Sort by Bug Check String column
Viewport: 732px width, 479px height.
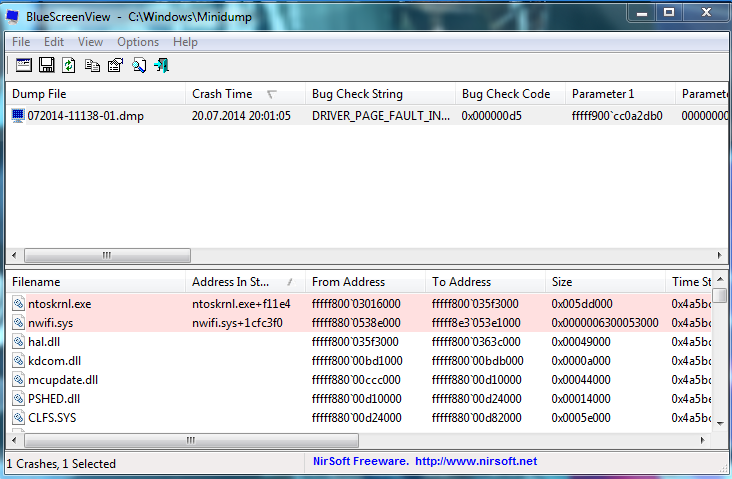380,94
